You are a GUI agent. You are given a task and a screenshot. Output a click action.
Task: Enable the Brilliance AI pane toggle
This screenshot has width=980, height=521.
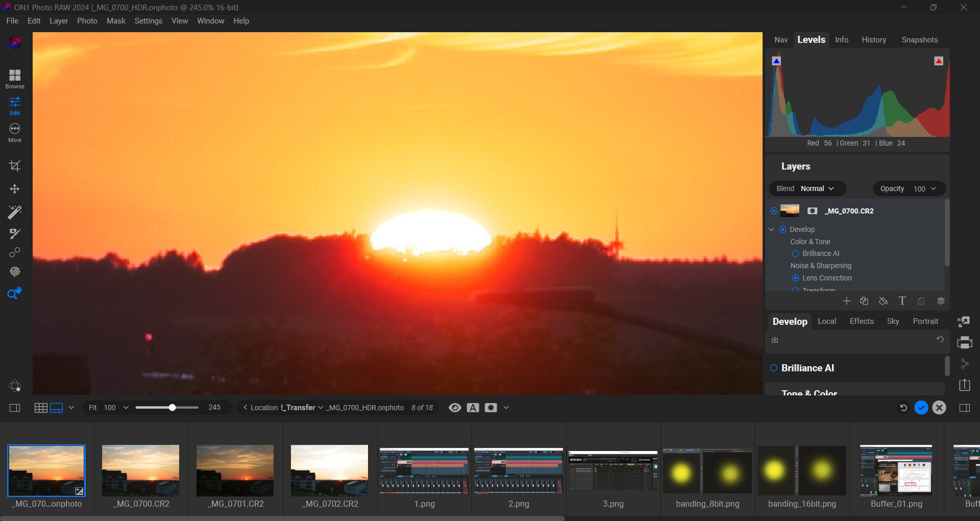point(774,368)
